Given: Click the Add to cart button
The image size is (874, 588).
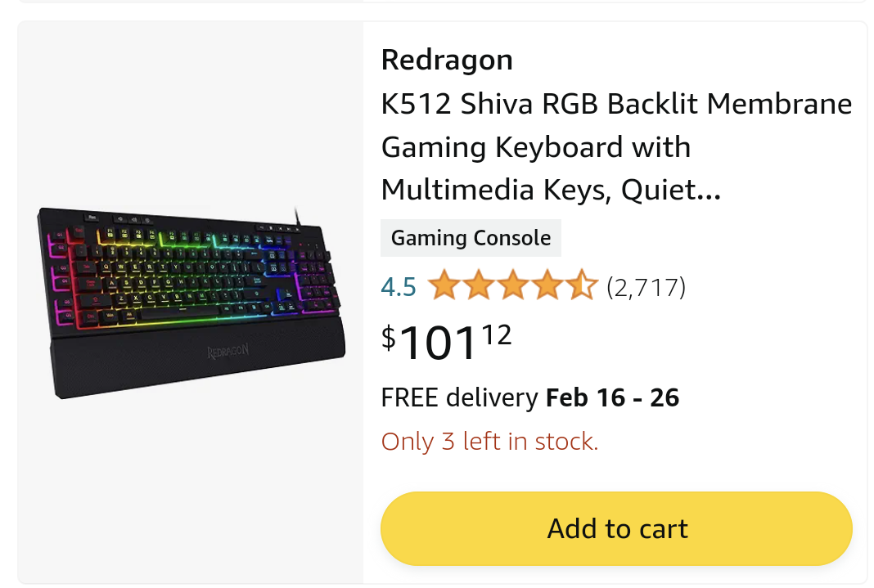Looking at the screenshot, I should tap(616, 528).
